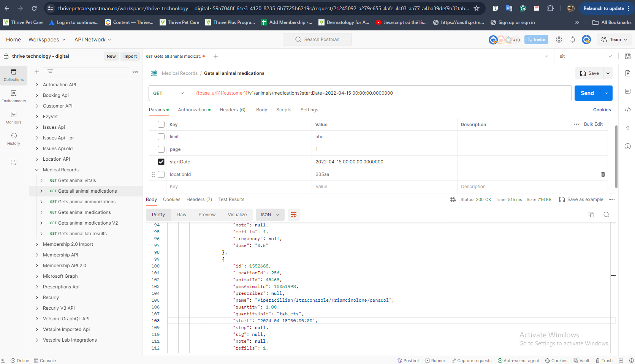Open notifications bell icon
635x364 pixels.
point(573,40)
